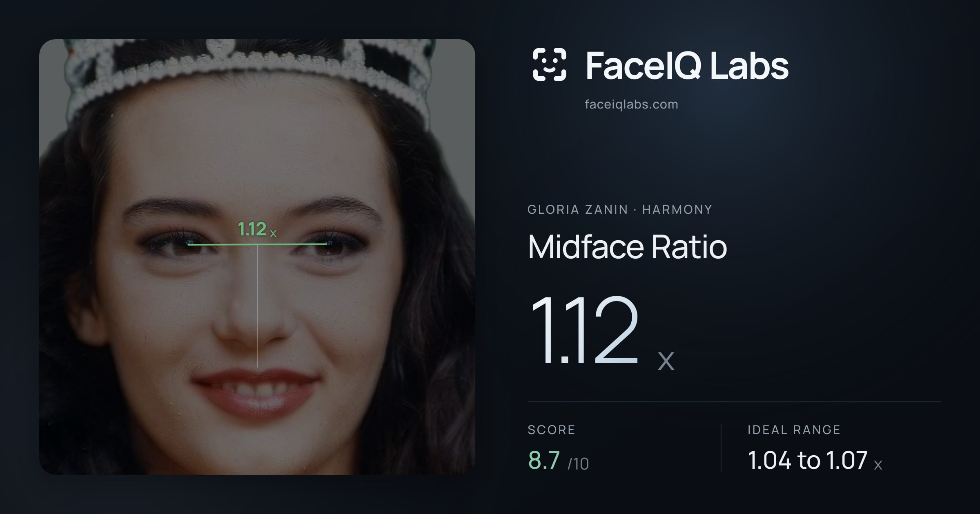This screenshot has height=514, width=980.
Task: Click the FaceIQ Labs title text
Action: click(x=687, y=65)
